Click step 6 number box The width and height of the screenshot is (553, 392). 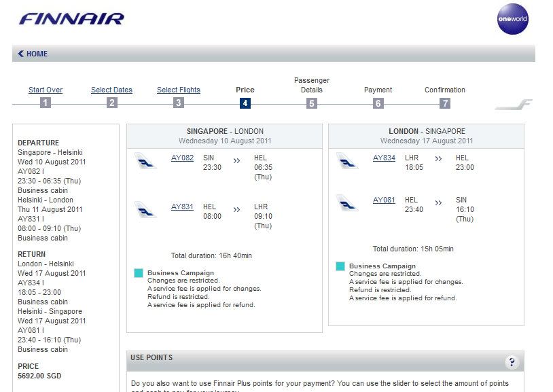(x=378, y=103)
